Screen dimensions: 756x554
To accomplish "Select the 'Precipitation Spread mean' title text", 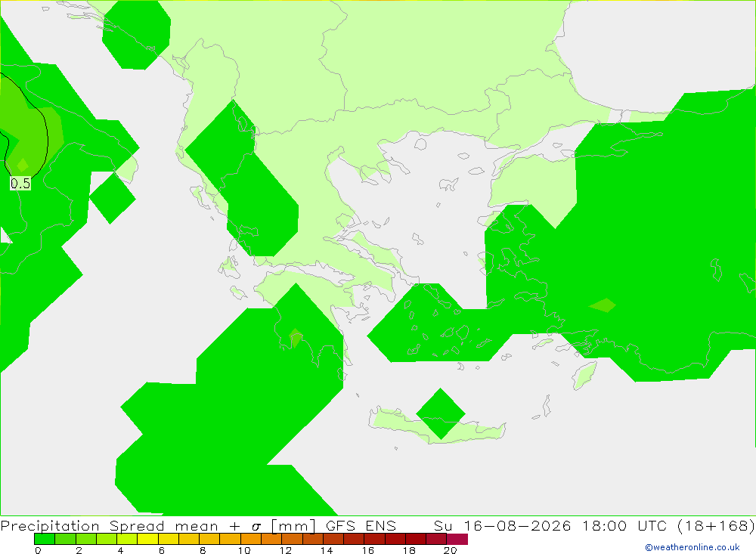I will point(110,525).
